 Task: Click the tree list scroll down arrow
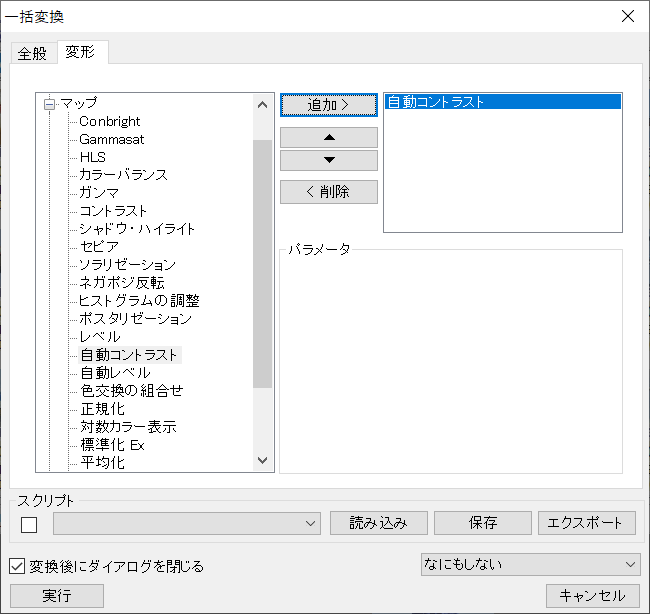263,460
